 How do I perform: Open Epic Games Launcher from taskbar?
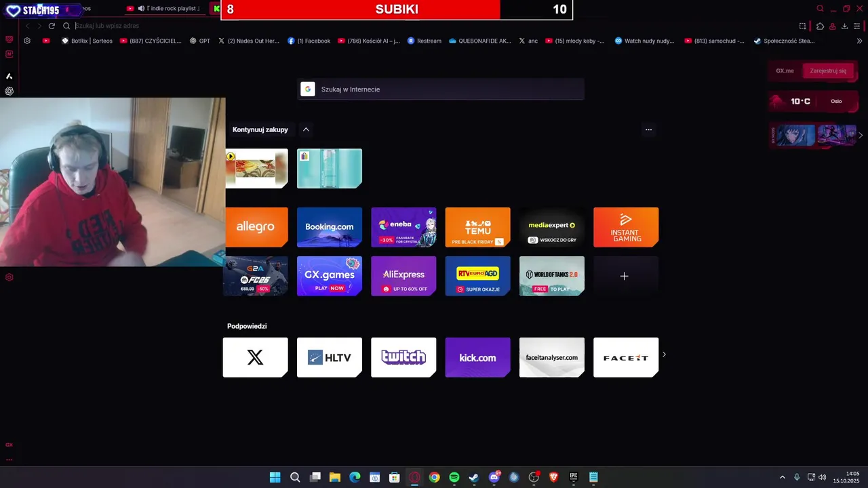(573, 477)
